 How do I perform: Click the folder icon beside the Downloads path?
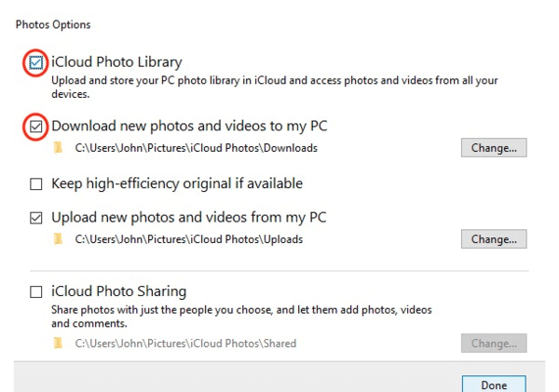(58, 147)
